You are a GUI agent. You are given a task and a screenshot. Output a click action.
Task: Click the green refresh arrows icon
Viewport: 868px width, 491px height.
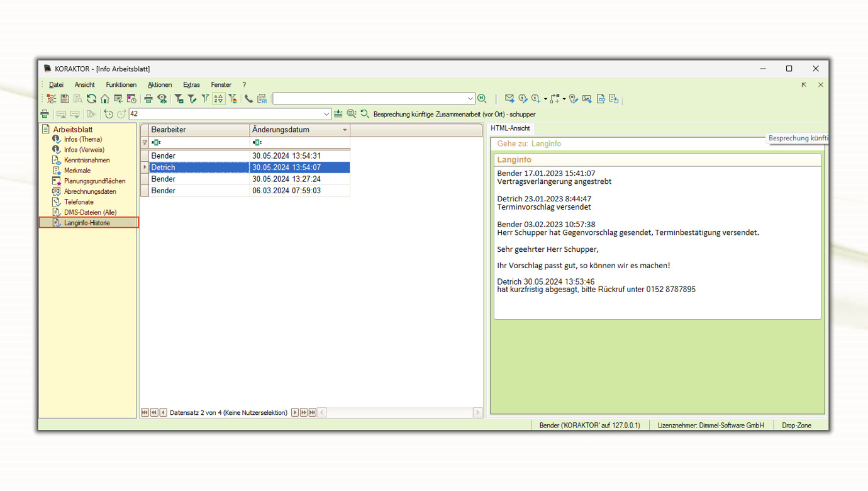pyautogui.click(x=92, y=99)
